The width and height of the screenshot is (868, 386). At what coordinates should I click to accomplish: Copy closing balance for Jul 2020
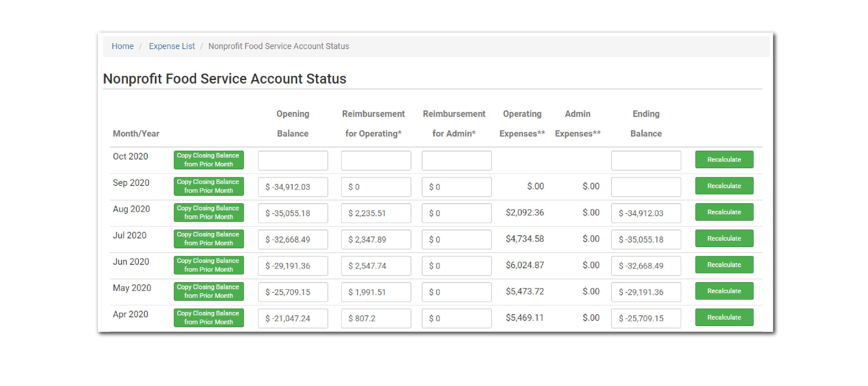click(209, 238)
